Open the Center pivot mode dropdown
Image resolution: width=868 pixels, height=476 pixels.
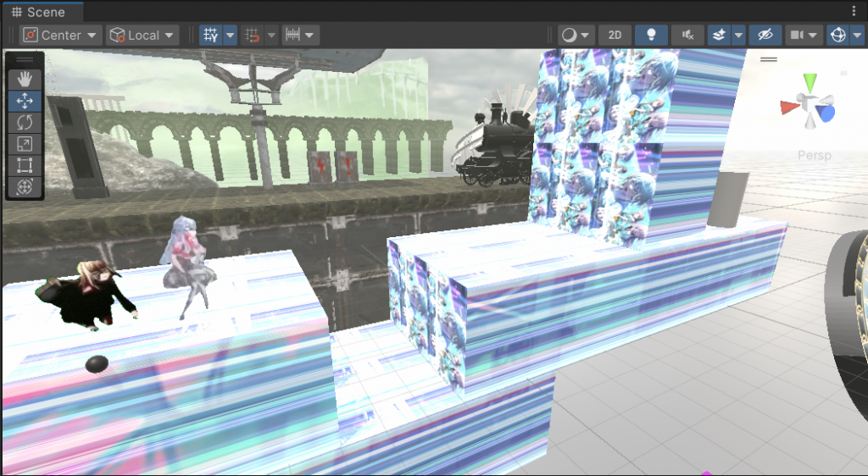(x=61, y=36)
